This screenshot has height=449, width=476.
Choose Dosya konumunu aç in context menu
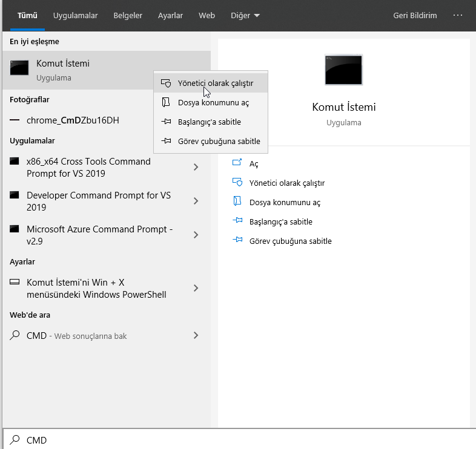click(211, 102)
